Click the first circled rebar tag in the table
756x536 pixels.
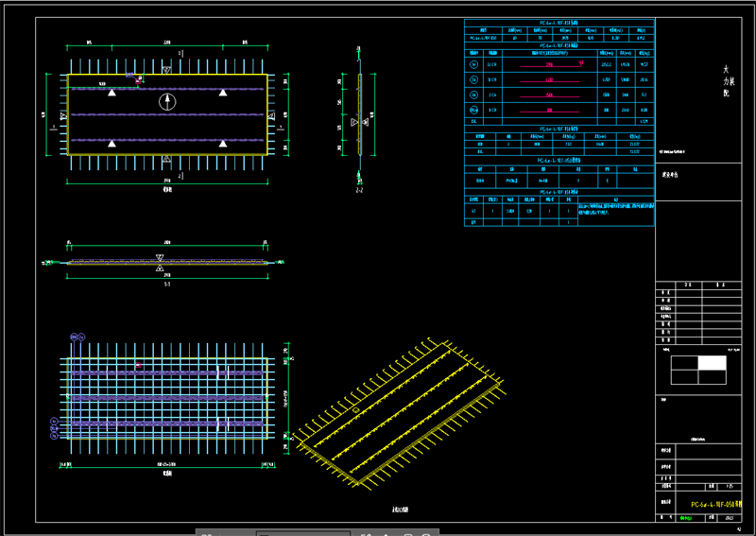point(474,64)
